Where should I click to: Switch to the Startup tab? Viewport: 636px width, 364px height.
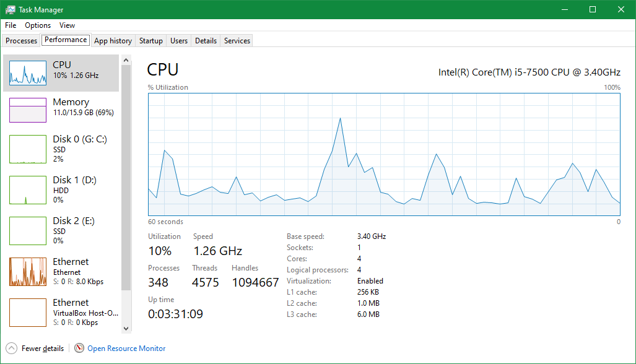point(150,40)
